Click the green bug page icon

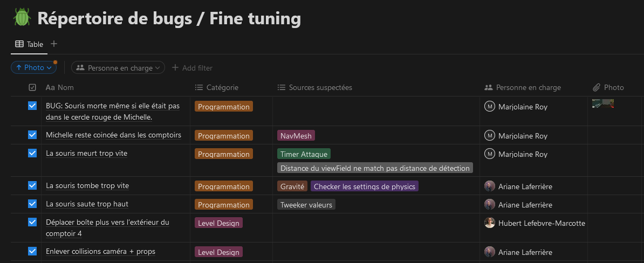coord(22,18)
